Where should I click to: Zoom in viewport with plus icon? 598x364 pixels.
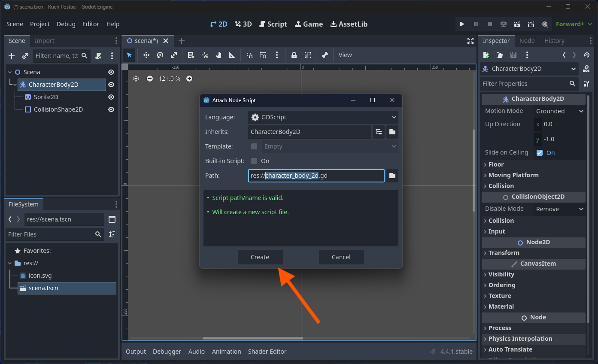coord(189,79)
